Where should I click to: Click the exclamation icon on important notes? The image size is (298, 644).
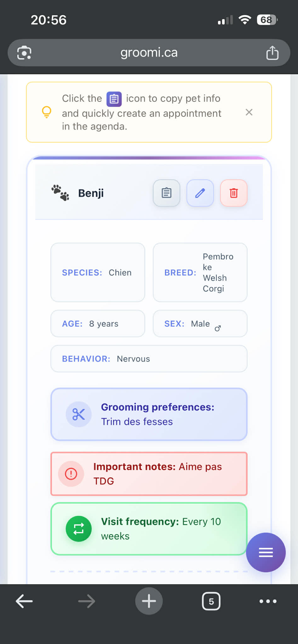point(71,474)
